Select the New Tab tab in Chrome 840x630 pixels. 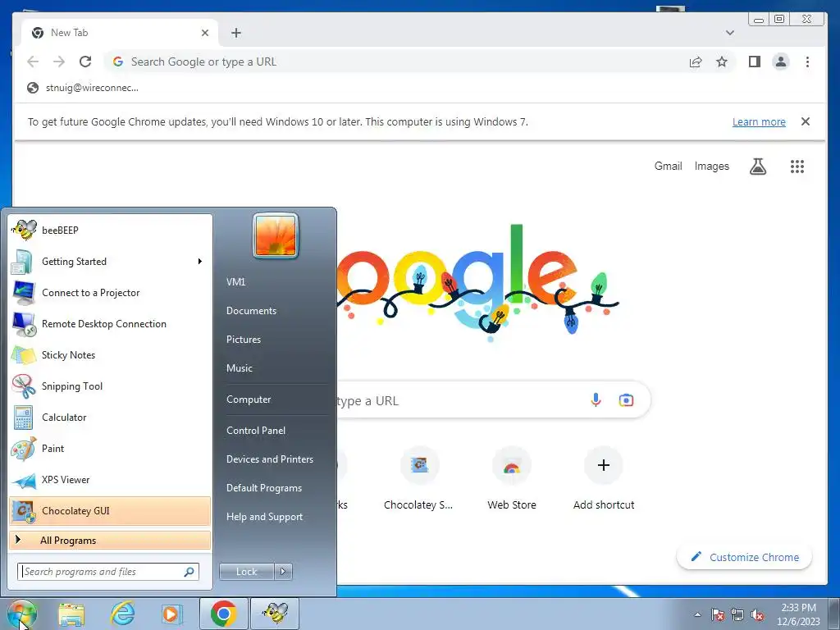coord(121,33)
